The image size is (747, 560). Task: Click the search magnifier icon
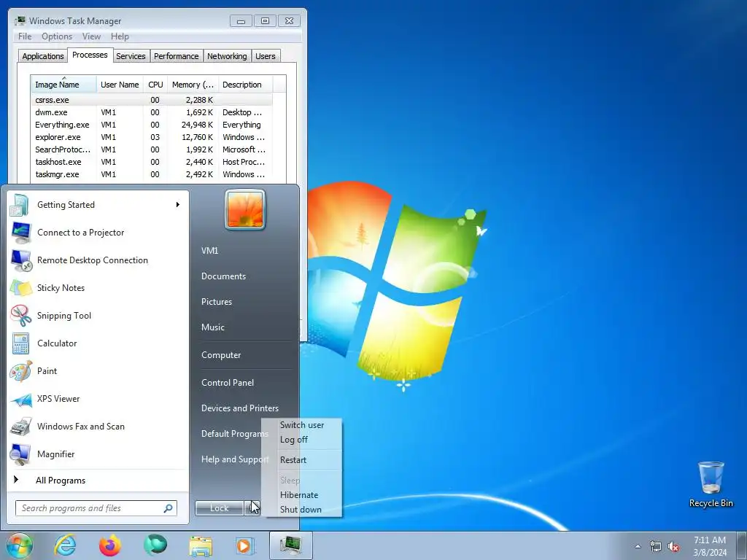[169, 508]
